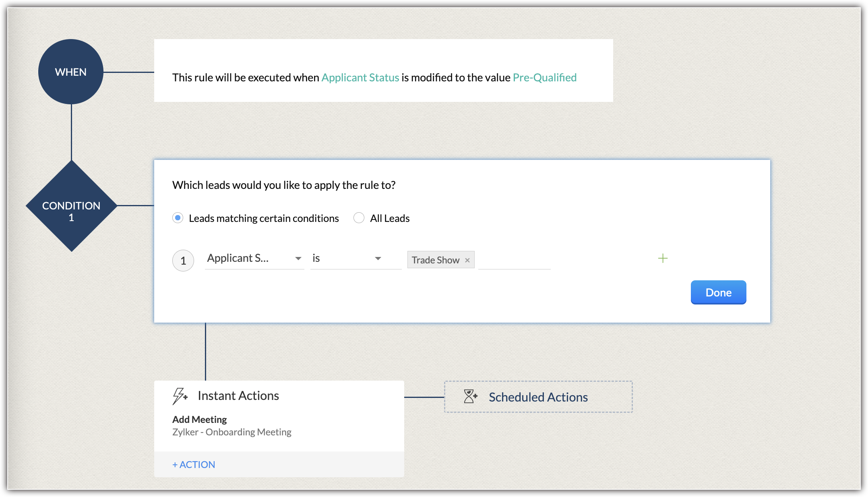
Task: Open the Add Meeting action entry
Action: click(200, 419)
